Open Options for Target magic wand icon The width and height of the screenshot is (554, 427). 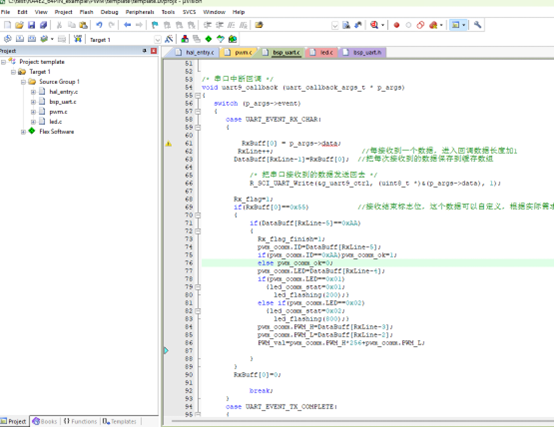[169, 39]
